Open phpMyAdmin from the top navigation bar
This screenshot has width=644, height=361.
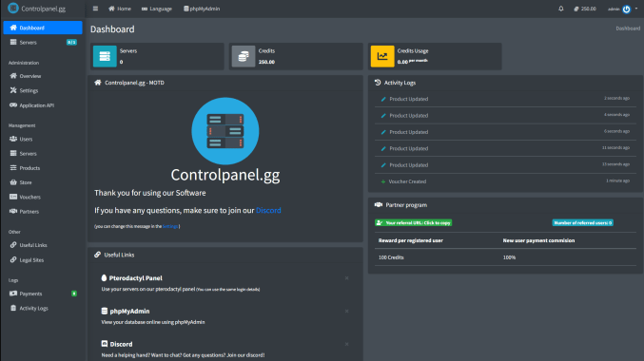click(x=202, y=9)
